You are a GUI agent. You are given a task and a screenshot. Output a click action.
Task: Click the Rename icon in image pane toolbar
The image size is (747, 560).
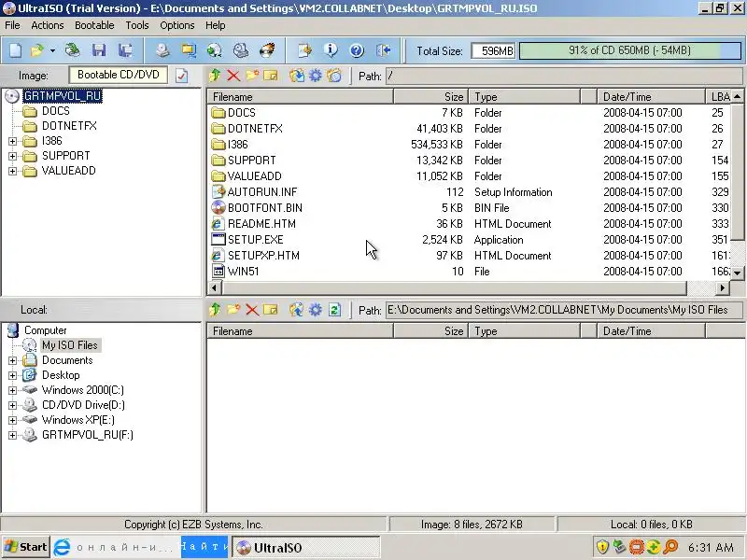271,76
